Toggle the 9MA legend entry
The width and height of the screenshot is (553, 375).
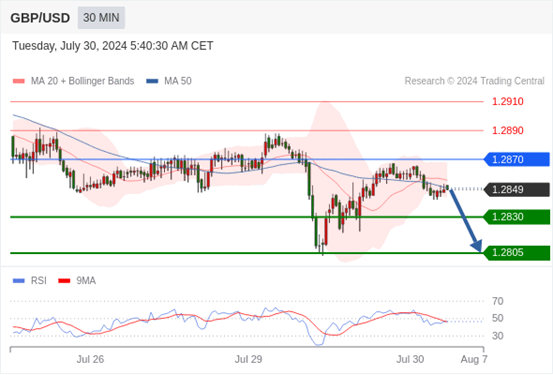pyautogui.click(x=77, y=281)
